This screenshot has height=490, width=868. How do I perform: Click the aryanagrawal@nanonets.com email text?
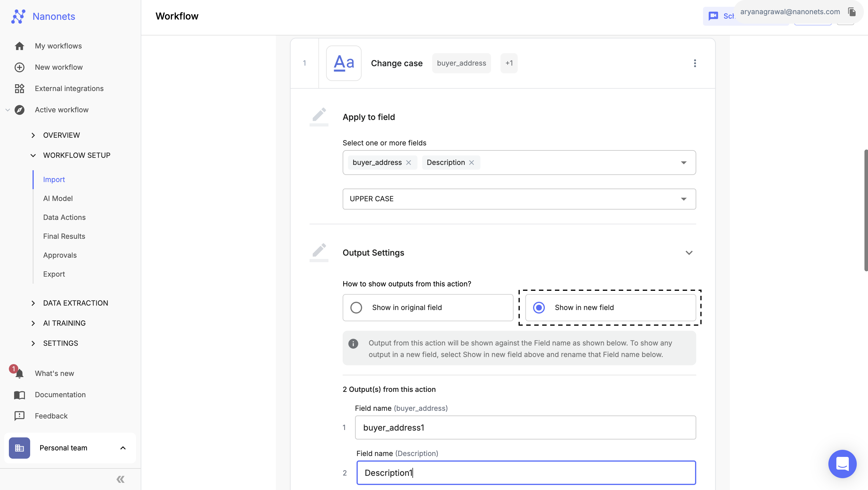790,12
